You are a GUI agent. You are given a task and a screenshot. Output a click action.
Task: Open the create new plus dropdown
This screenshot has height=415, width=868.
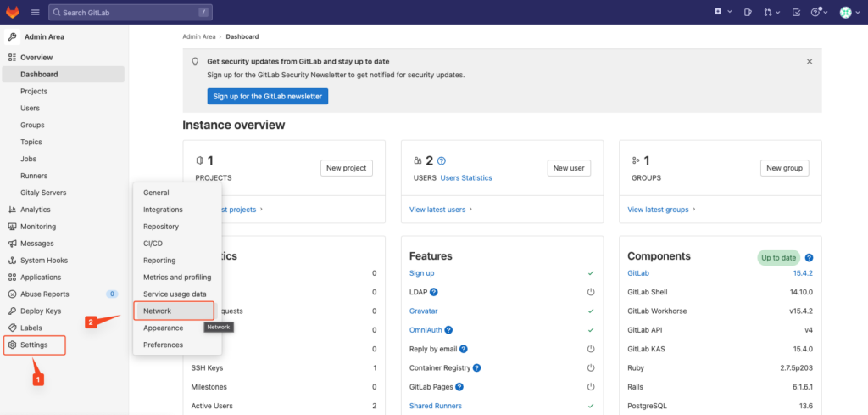[x=723, y=12]
